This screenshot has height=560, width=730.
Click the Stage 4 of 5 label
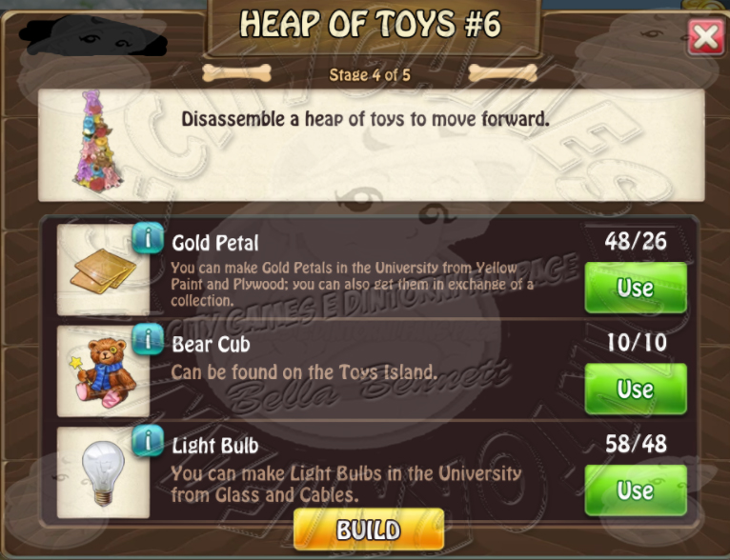pyautogui.click(x=370, y=75)
